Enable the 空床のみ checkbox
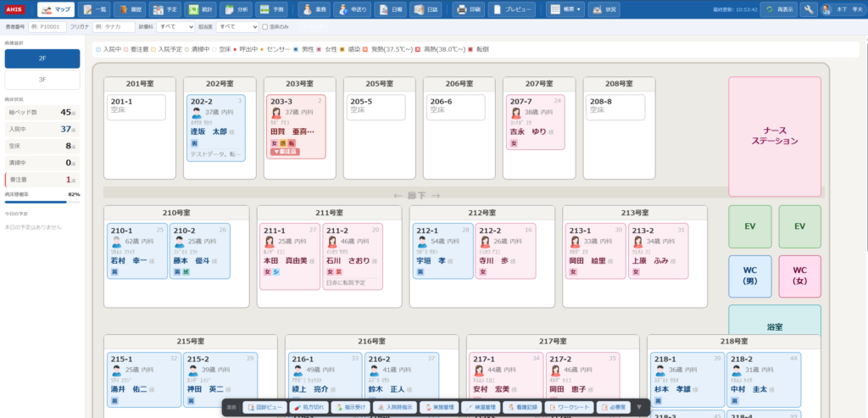The image size is (868, 418). (265, 26)
